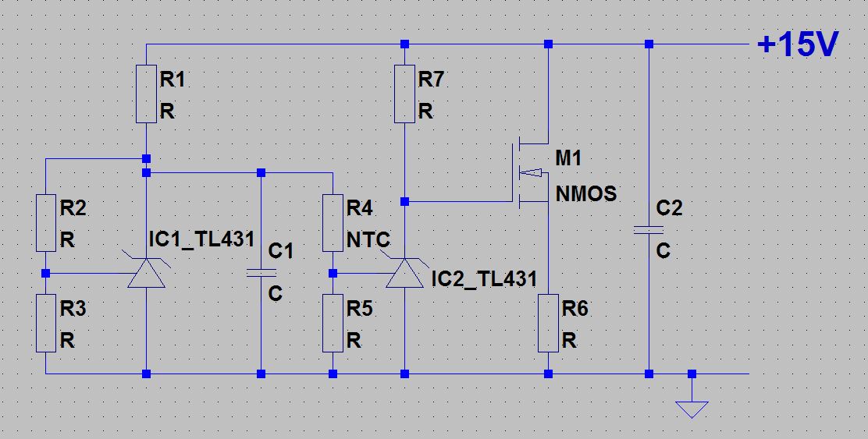Viewport: 868px width, 439px height.
Task: Select the C2 capacitor symbol
Action: click(x=649, y=229)
